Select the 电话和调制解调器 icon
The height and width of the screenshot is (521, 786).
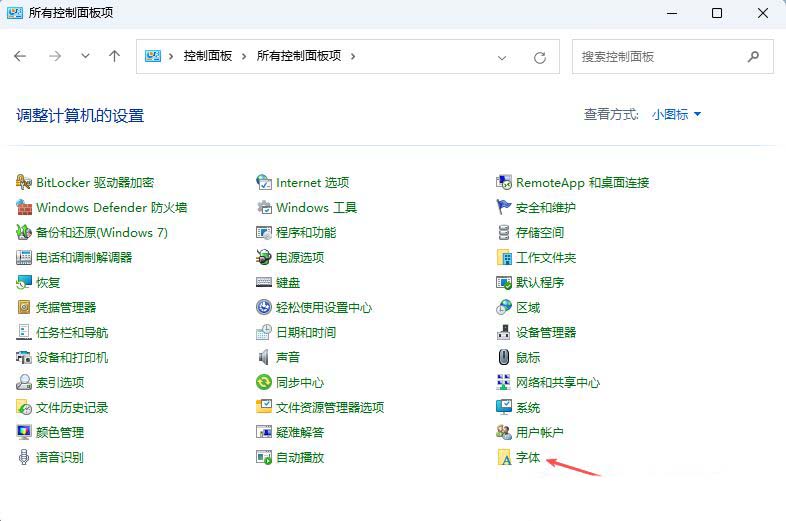click(x=24, y=258)
